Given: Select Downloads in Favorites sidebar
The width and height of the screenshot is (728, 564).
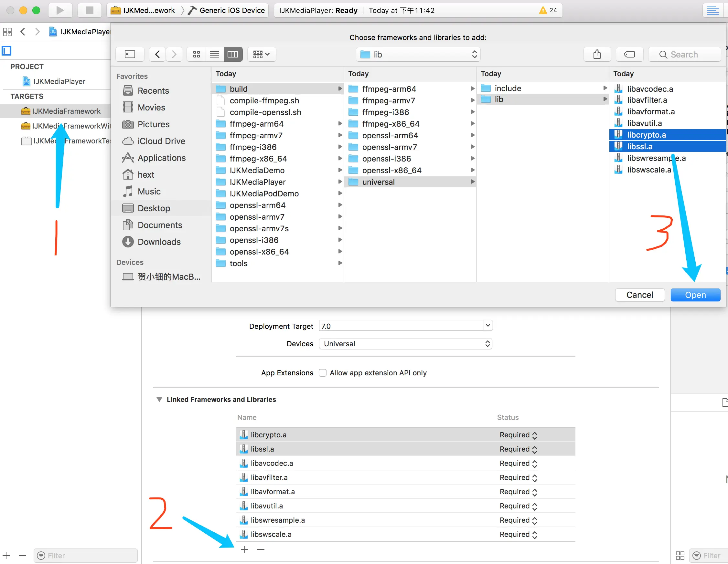Looking at the screenshot, I should (x=159, y=242).
